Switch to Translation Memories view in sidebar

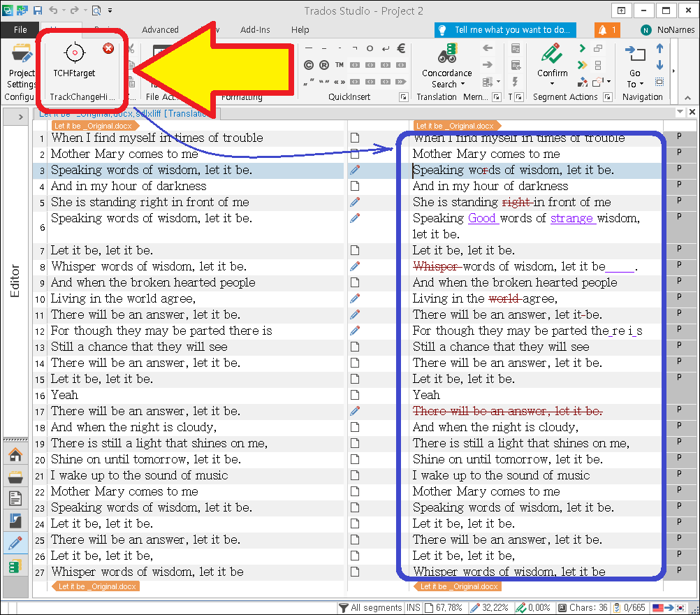click(15, 566)
